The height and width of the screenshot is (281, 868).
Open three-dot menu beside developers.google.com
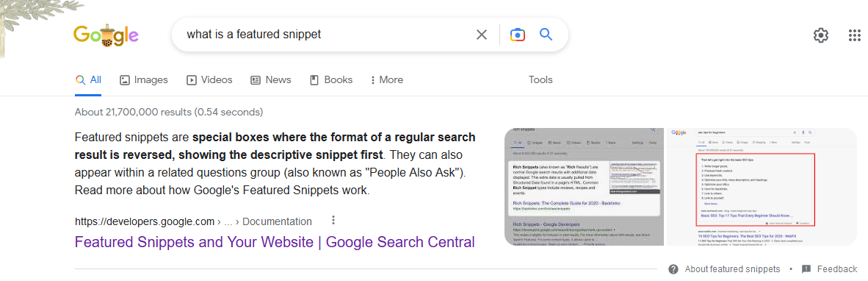click(333, 221)
